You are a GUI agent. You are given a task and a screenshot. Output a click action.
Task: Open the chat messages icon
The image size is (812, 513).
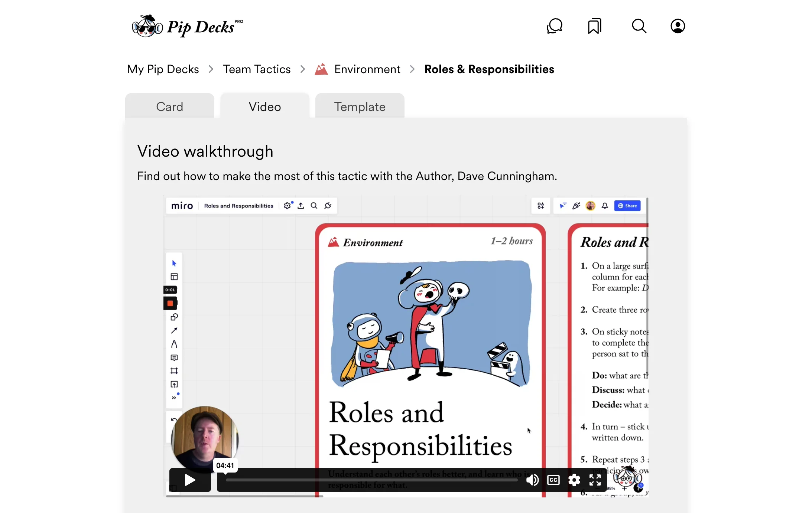(x=555, y=26)
